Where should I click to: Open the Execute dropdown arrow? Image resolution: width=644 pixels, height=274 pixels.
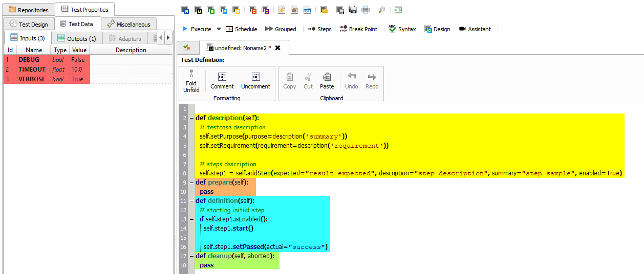pyautogui.click(x=219, y=29)
